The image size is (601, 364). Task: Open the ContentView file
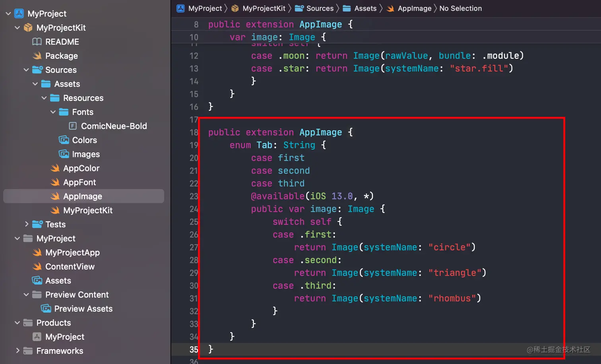70,266
